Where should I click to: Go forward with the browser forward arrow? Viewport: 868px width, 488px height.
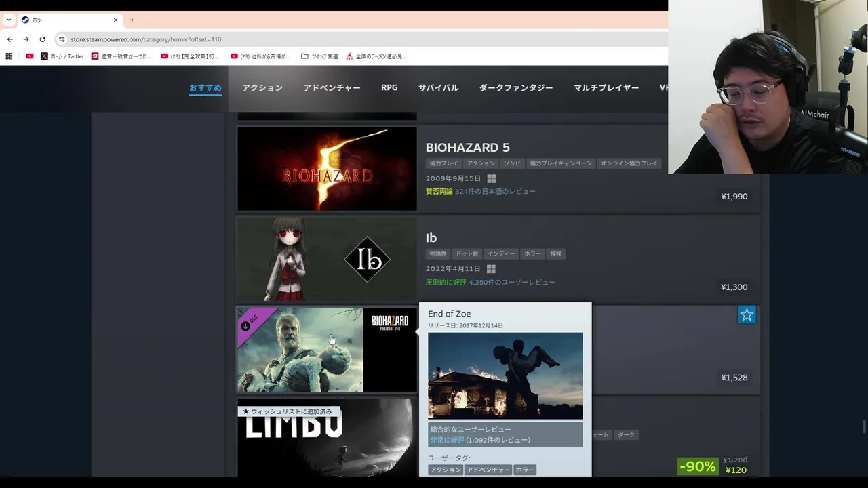click(x=26, y=39)
